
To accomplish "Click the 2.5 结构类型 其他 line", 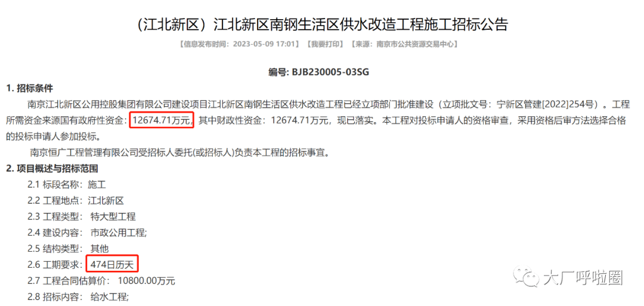I will point(68,249).
